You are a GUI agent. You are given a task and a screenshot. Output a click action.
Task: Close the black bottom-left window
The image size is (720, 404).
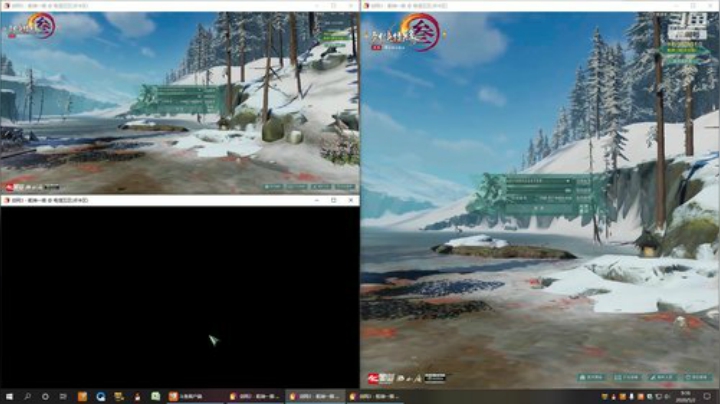click(x=351, y=201)
